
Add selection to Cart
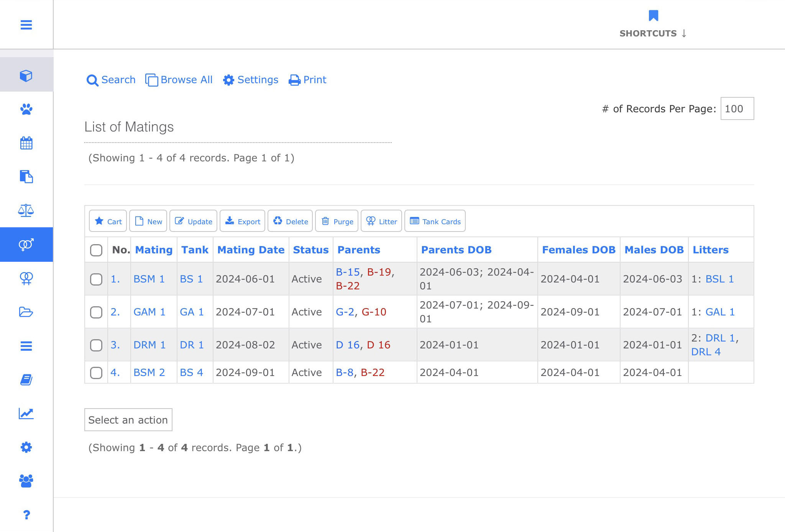click(x=108, y=221)
